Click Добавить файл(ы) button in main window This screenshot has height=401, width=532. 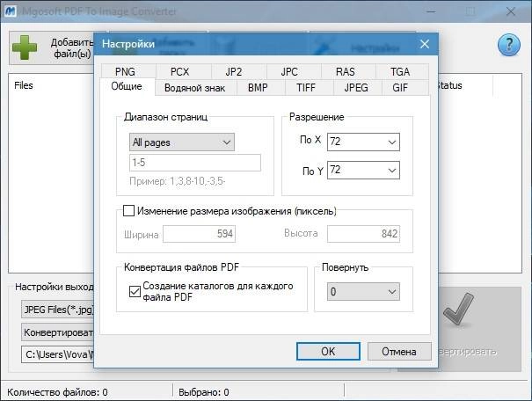52,47
